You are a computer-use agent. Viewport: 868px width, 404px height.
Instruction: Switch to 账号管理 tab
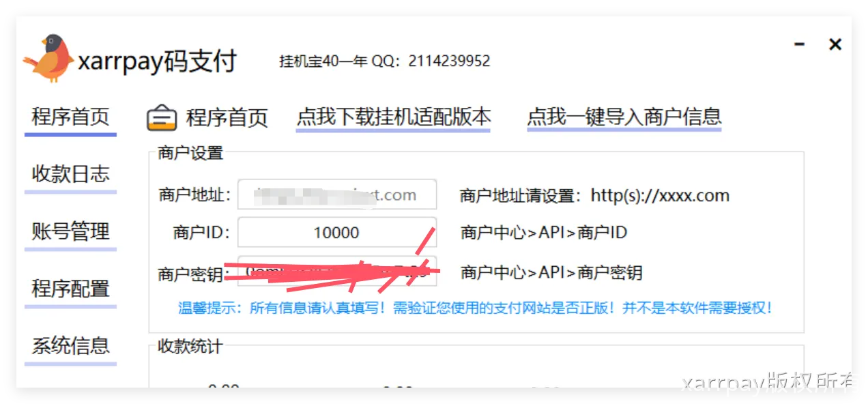[70, 231]
